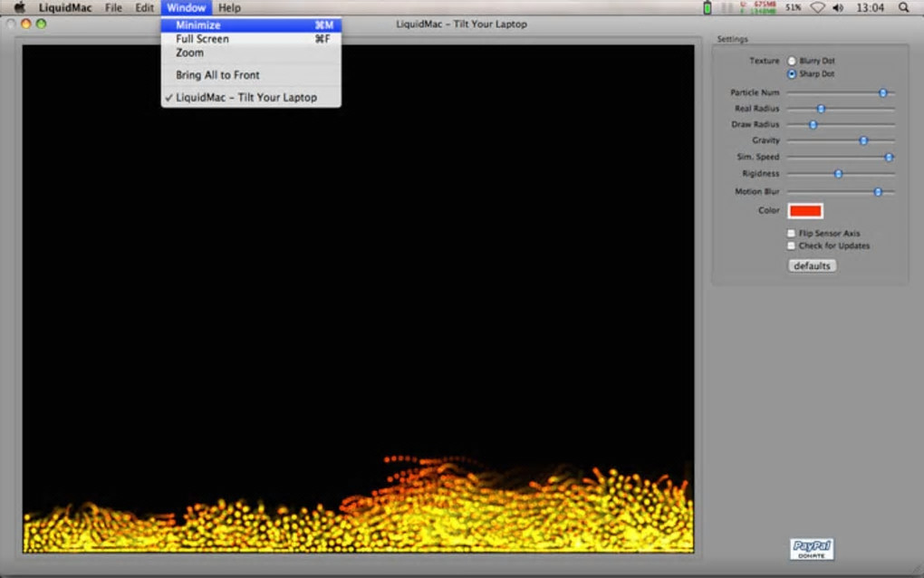Viewport: 924px width, 578px height.
Task: Choose Bring All to Front
Action: click(217, 75)
